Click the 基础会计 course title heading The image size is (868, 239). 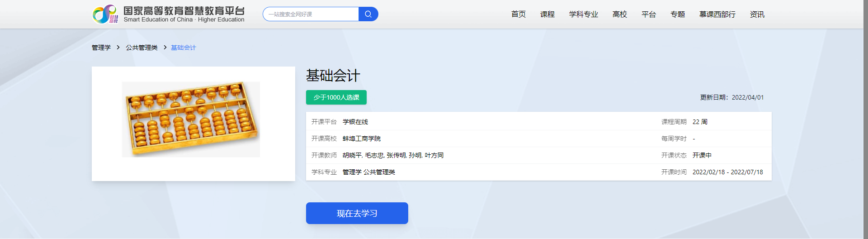(x=333, y=76)
